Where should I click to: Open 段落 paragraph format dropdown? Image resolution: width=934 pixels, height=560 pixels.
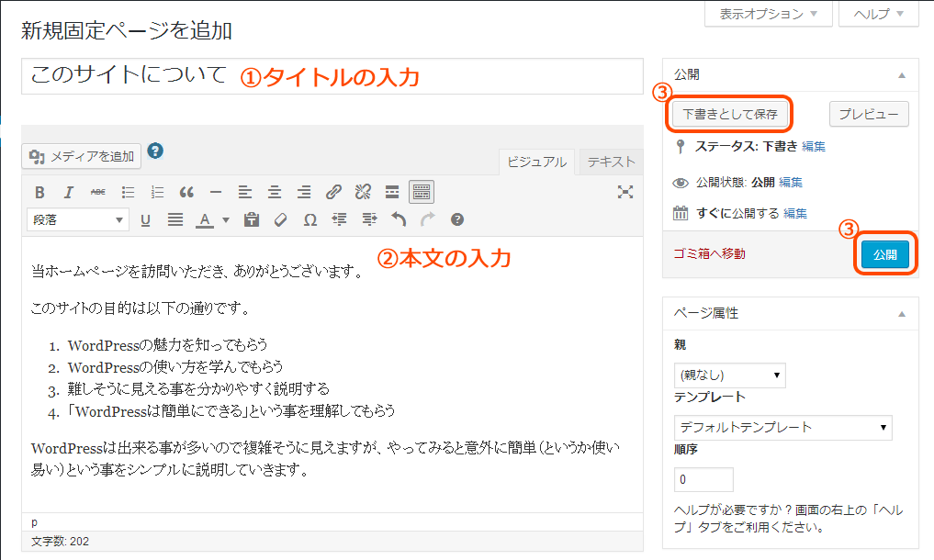[77, 219]
